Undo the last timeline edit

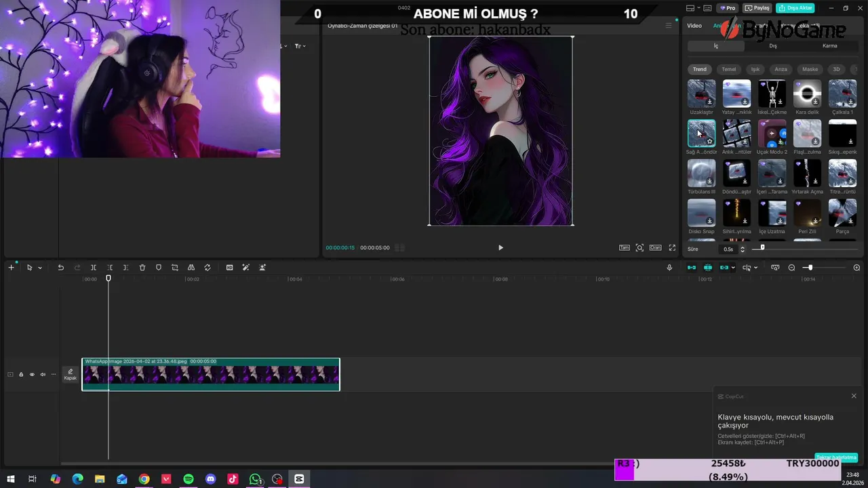(60, 268)
